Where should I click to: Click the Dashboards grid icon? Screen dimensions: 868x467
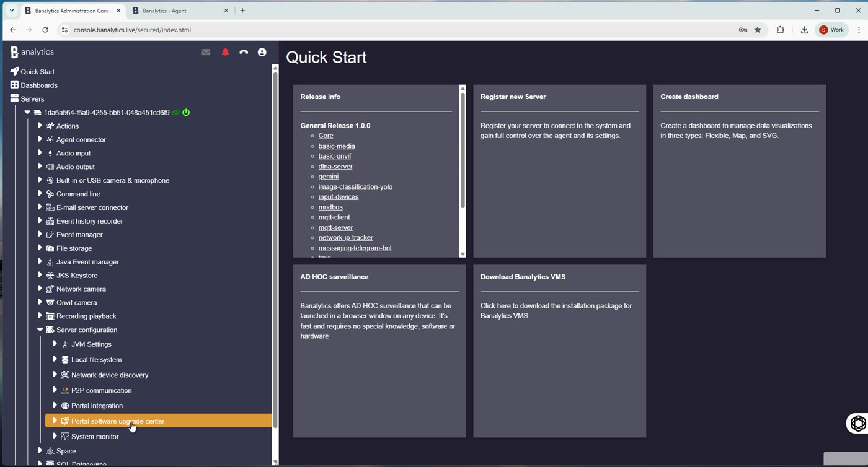click(x=14, y=85)
